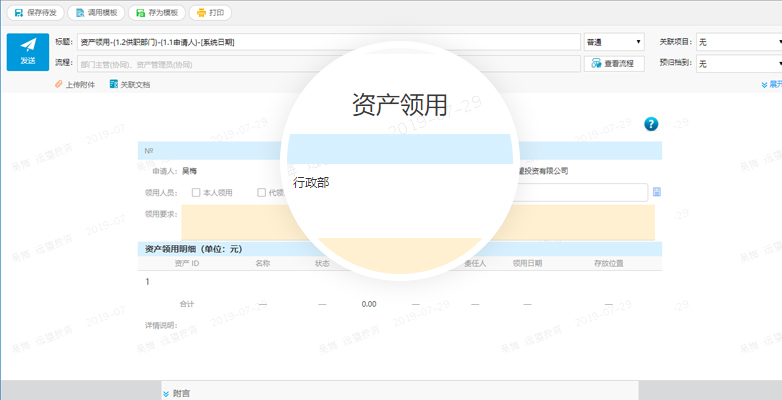
Task: Open 调用模板 to load a template
Action: pyautogui.click(x=96, y=13)
